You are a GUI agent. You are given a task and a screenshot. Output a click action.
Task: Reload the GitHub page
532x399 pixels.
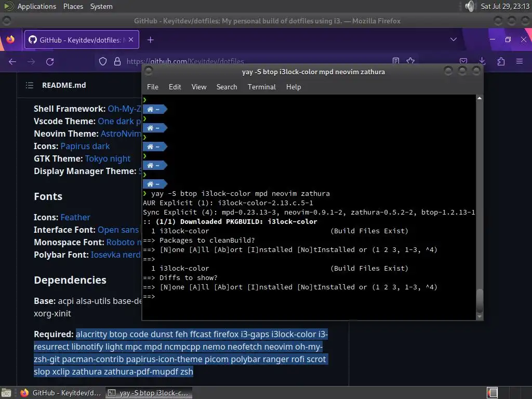click(x=50, y=61)
